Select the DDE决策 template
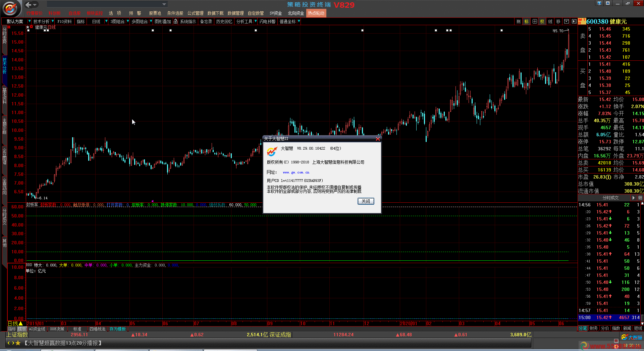 tap(57, 329)
